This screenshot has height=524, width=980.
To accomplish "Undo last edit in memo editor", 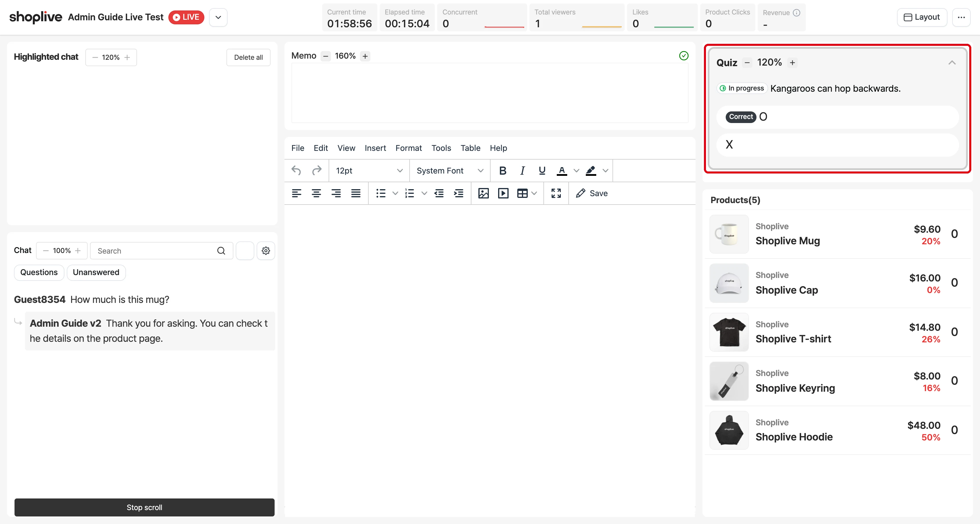I will (x=296, y=171).
